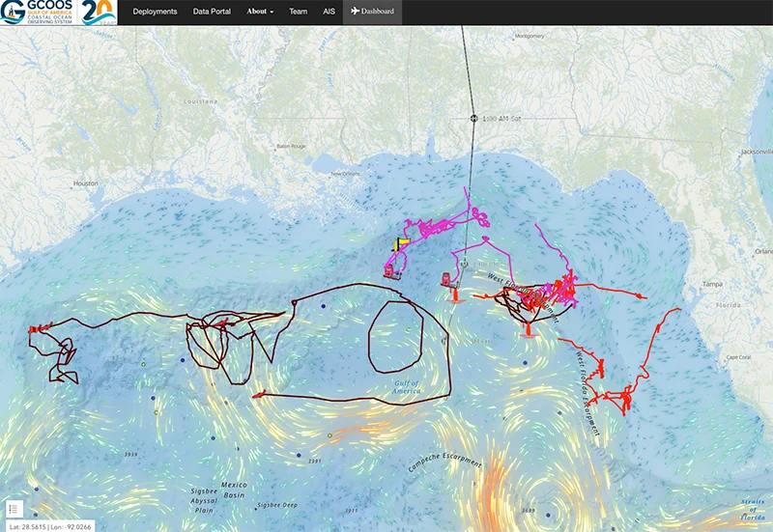
Task: Click the red track arrowhead pointing toward Tampa
Action: [x=642, y=296]
